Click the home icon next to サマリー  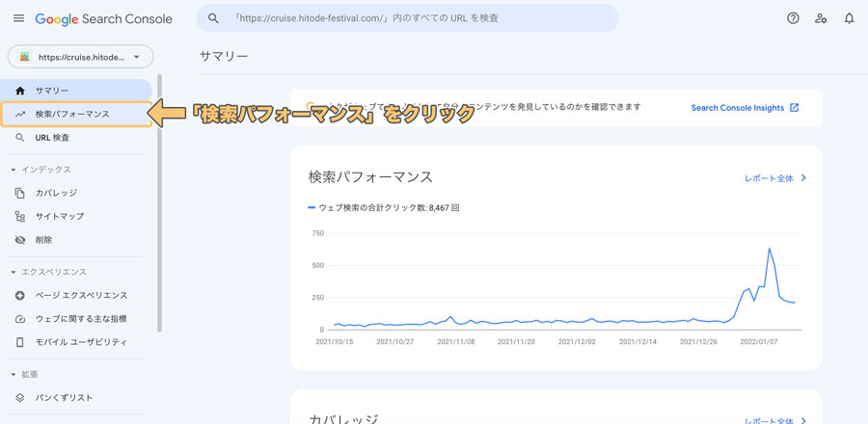(x=20, y=91)
